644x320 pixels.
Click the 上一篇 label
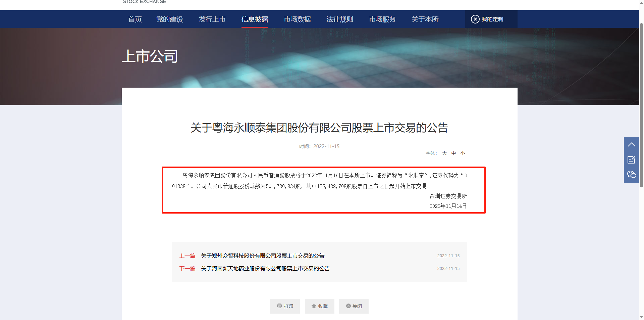[187, 256]
